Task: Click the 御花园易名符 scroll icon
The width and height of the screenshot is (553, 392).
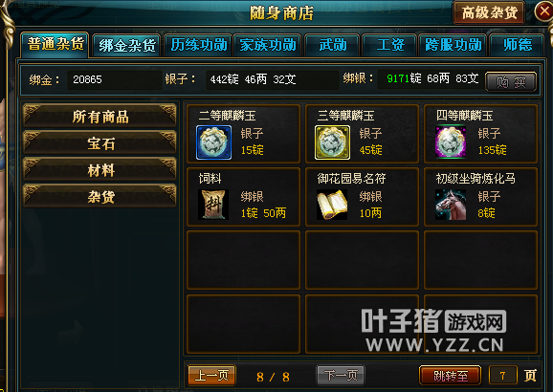Action: (332, 205)
